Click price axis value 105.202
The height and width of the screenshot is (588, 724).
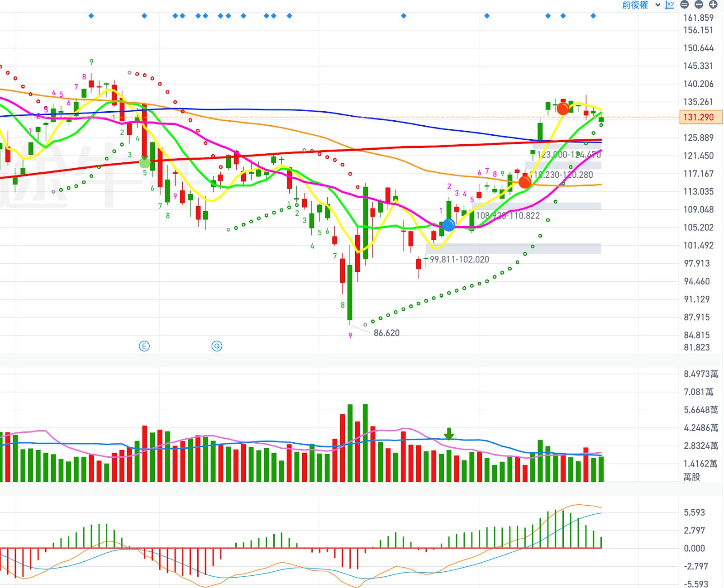pyautogui.click(x=698, y=228)
